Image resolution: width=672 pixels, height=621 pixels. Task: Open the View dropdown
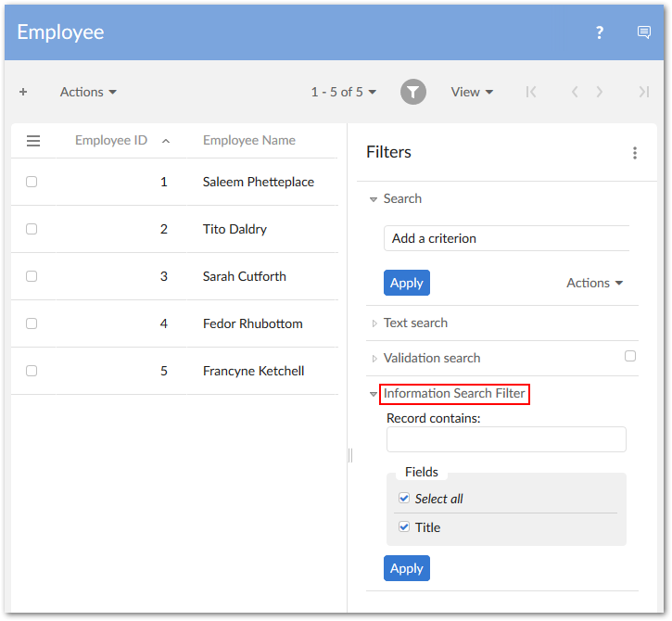tap(472, 92)
